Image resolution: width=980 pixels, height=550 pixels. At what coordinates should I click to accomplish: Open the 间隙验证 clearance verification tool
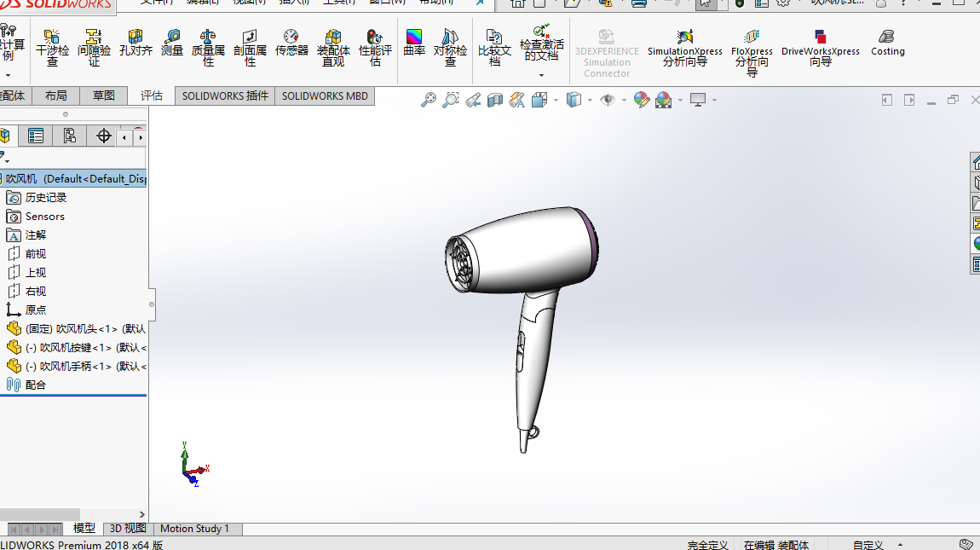[94, 47]
